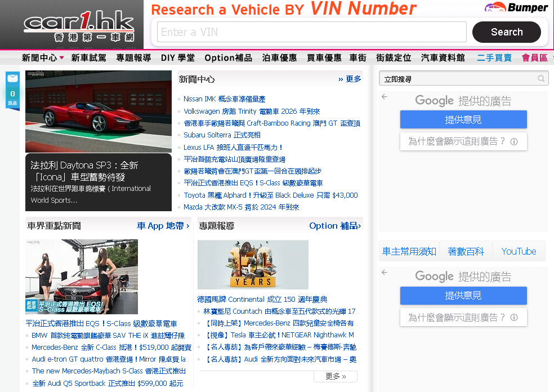Click the back arrow in lower Google ad
The width and height of the screenshot is (554, 392).
coord(385,273)
